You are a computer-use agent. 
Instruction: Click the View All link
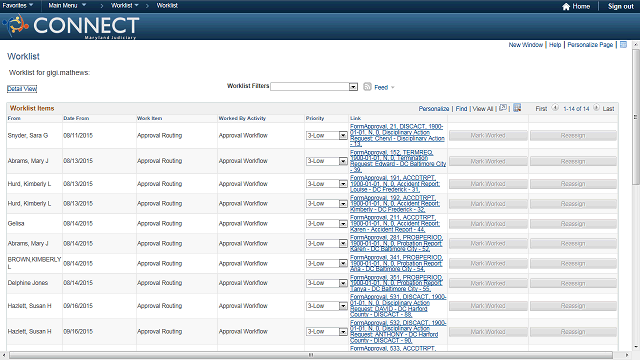point(483,109)
